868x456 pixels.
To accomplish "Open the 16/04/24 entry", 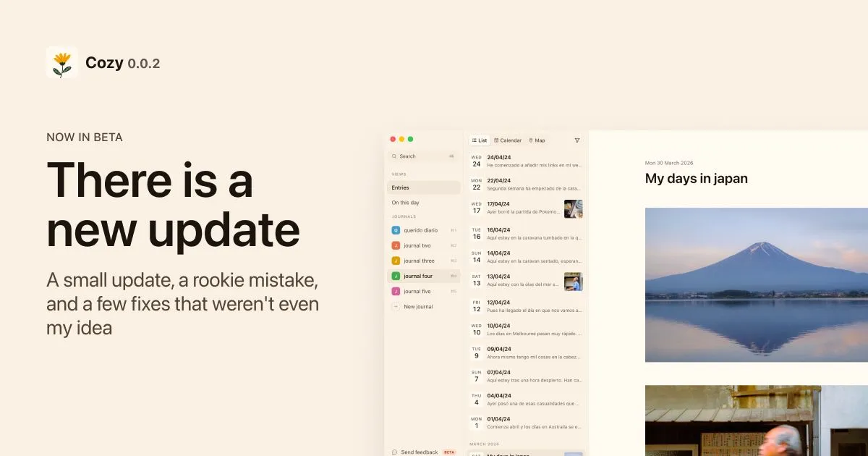I will coord(526,233).
